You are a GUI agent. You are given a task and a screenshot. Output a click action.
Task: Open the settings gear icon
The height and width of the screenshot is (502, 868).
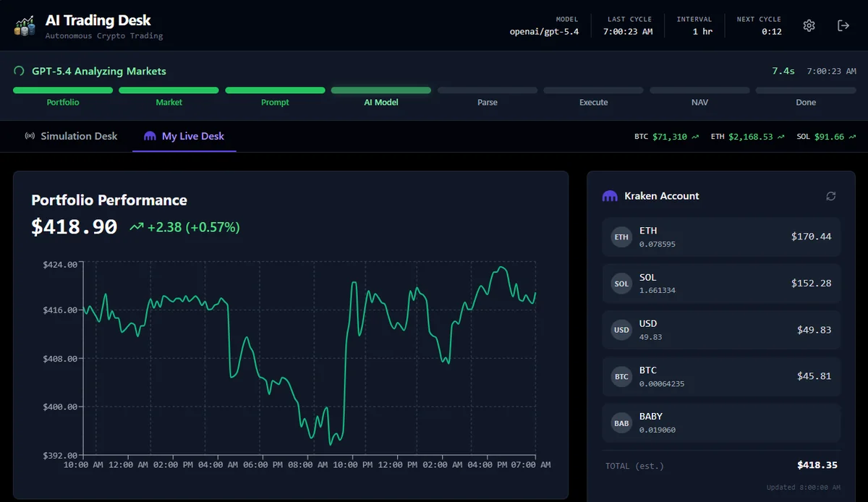pyautogui.click(x=809, y=25)
